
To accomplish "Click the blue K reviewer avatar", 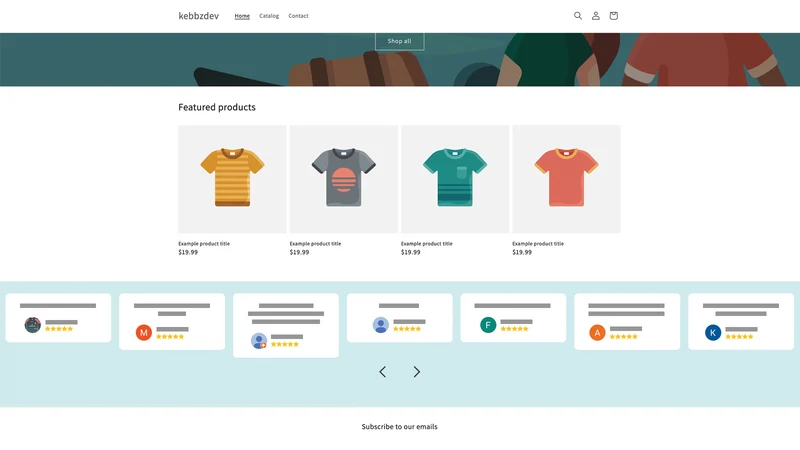I will pyautogui.click(x=713, y=333).
